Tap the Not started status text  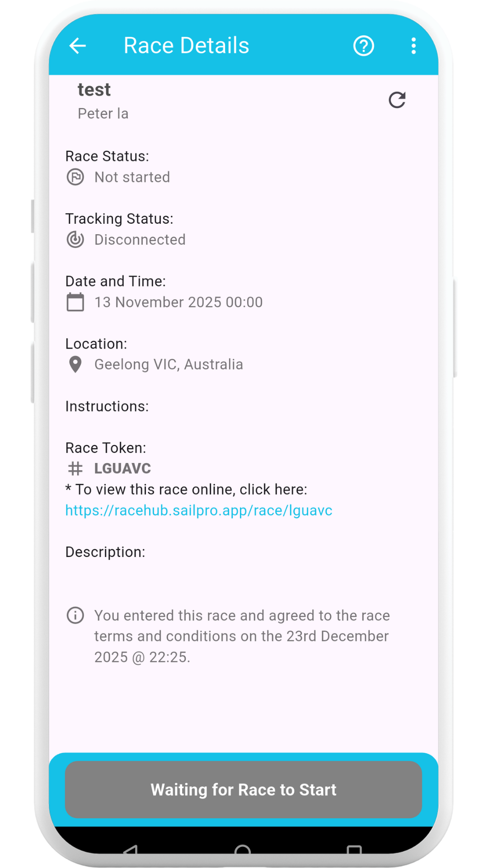[x=132, y=177]
